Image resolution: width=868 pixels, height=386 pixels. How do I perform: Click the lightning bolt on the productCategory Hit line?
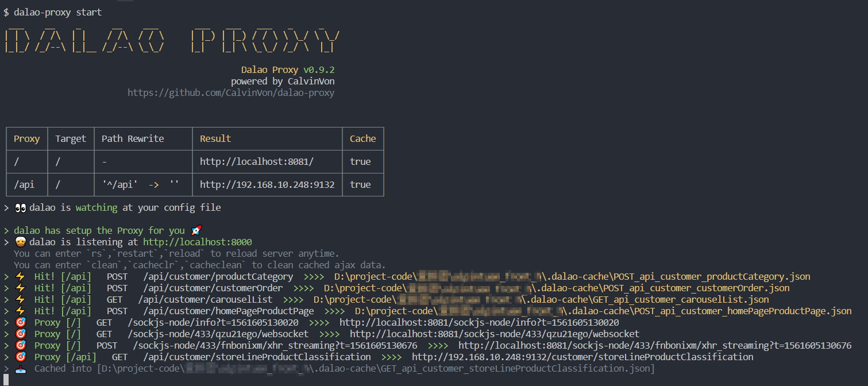click(x=20, y=276)
